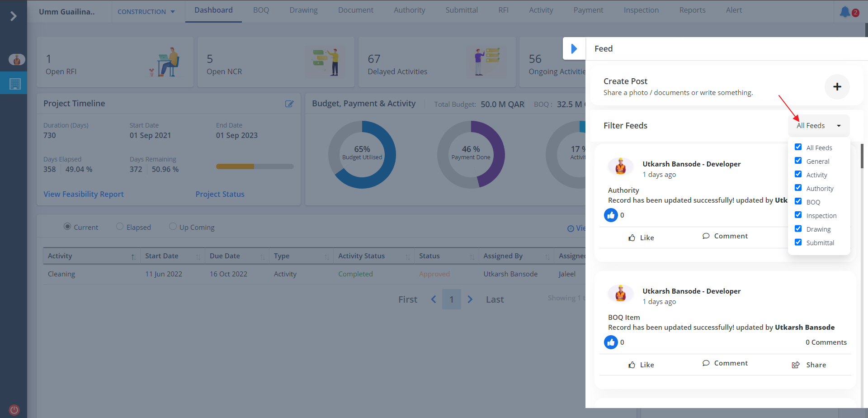Collapse the Feed panel using blue arrow

pyautogui.click(x=574, y=49)
